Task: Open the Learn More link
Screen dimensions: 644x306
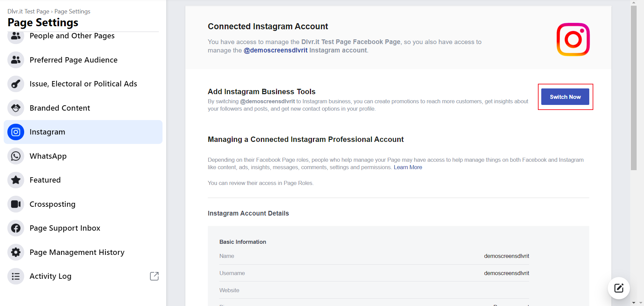Action: pyautogui.click(x=408, y=167)
